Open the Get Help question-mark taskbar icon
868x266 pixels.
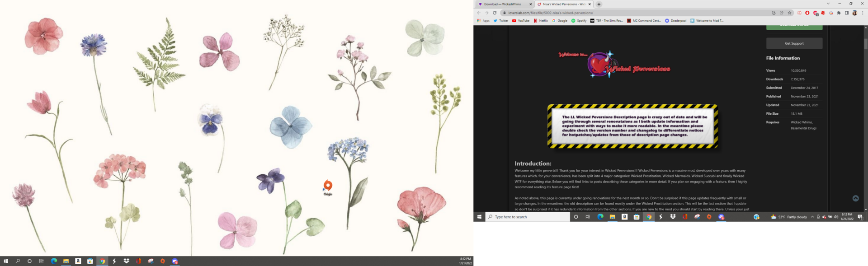756,217
